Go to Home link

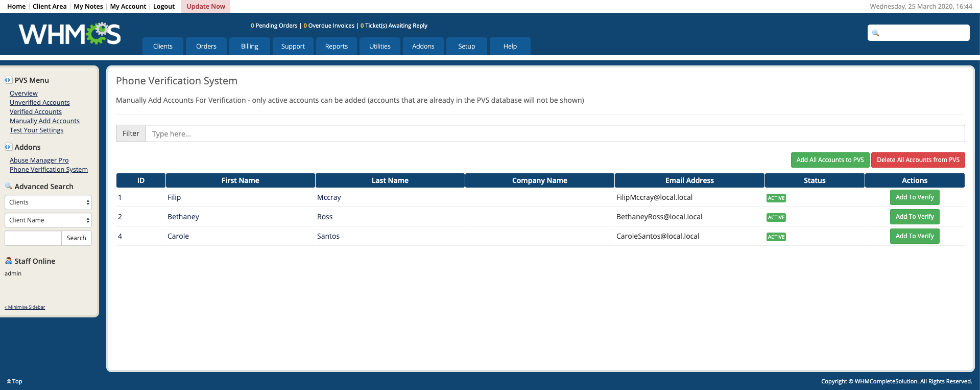[x=16, y=6]
